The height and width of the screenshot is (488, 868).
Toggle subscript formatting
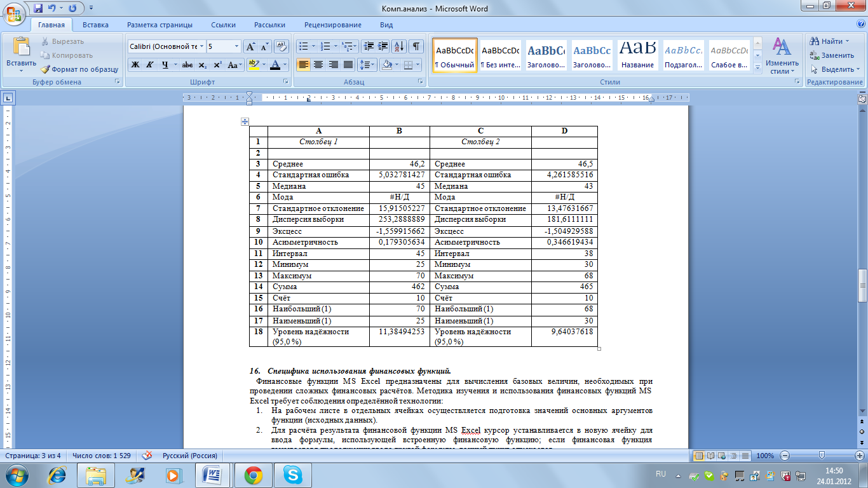coord(203,65)
